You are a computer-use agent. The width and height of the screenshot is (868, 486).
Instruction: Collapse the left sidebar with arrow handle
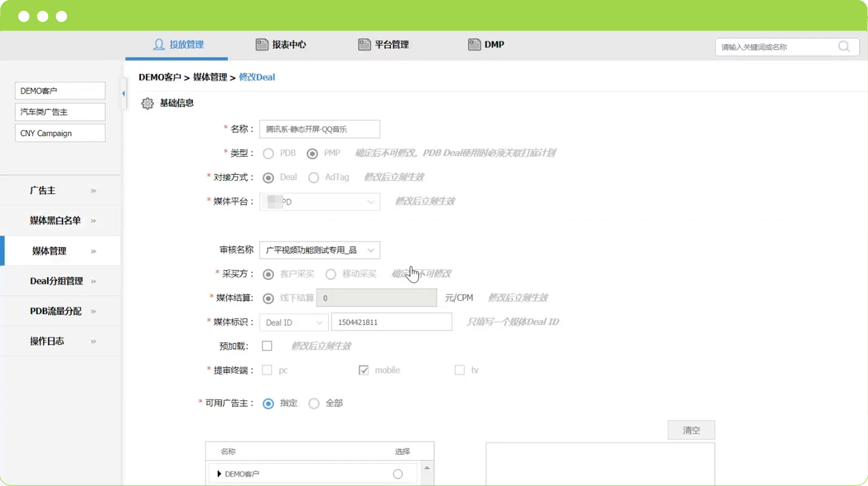[124, 93]
